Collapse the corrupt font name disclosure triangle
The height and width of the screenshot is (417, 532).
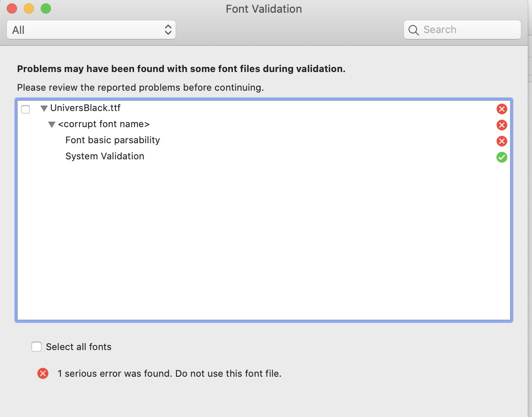point(52,125)
